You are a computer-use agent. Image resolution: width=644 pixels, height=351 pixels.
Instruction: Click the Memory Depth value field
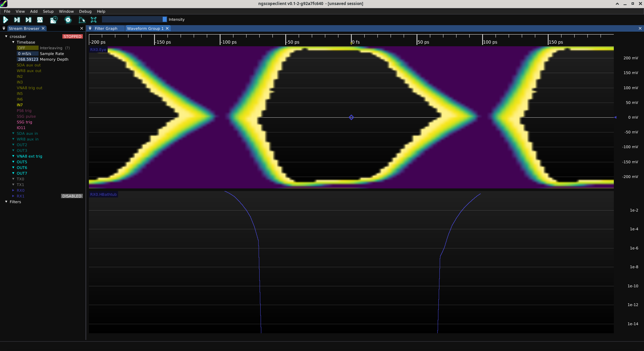click(28, 59)
